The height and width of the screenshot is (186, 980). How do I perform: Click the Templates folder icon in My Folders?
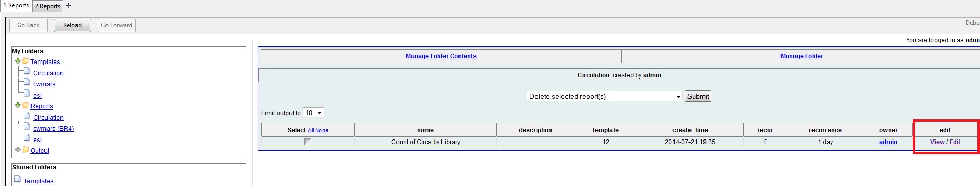[x=25, y=61]
